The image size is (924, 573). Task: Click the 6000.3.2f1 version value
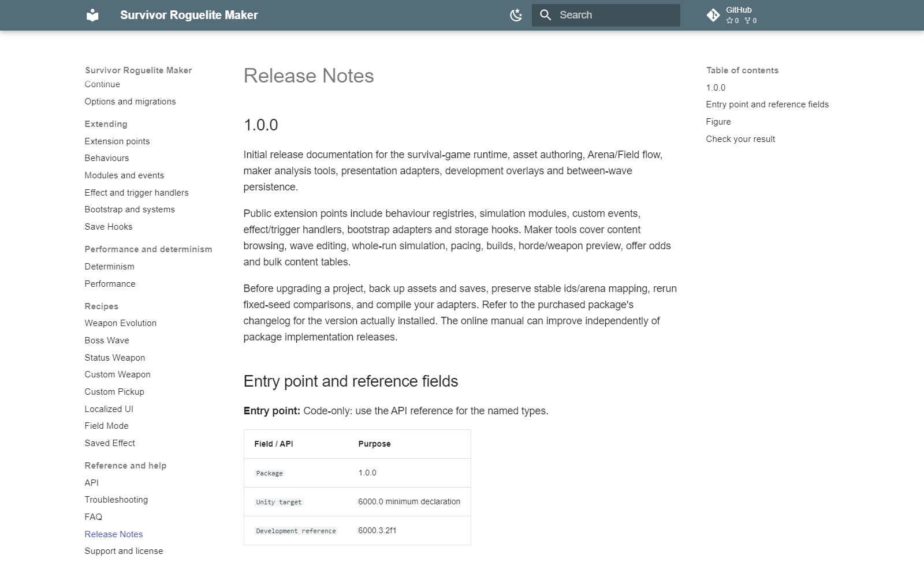coord(377,530)
